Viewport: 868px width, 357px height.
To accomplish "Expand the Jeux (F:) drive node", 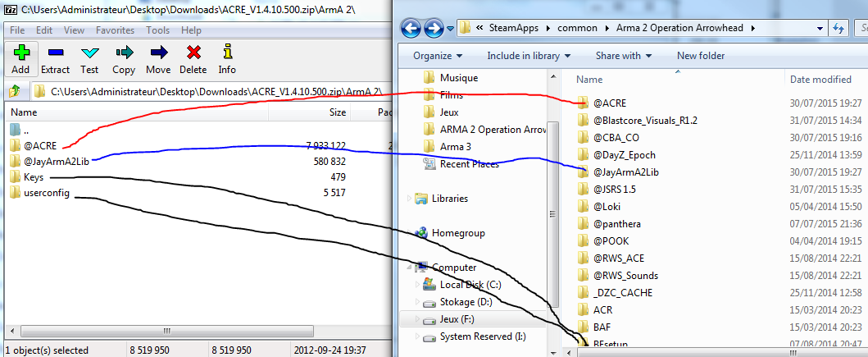I will [418, 319].
